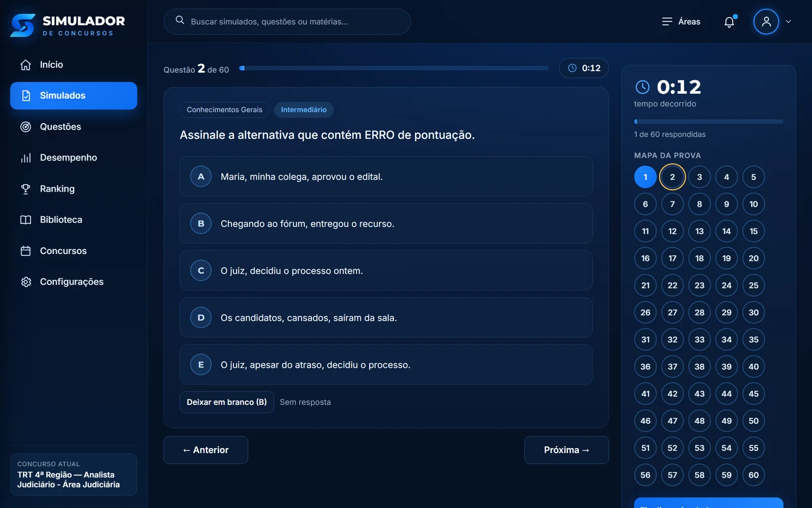This screenshot has width=812, height=508.
Task: Open Biblioteca from the sidebar
Action: [74, 220]
